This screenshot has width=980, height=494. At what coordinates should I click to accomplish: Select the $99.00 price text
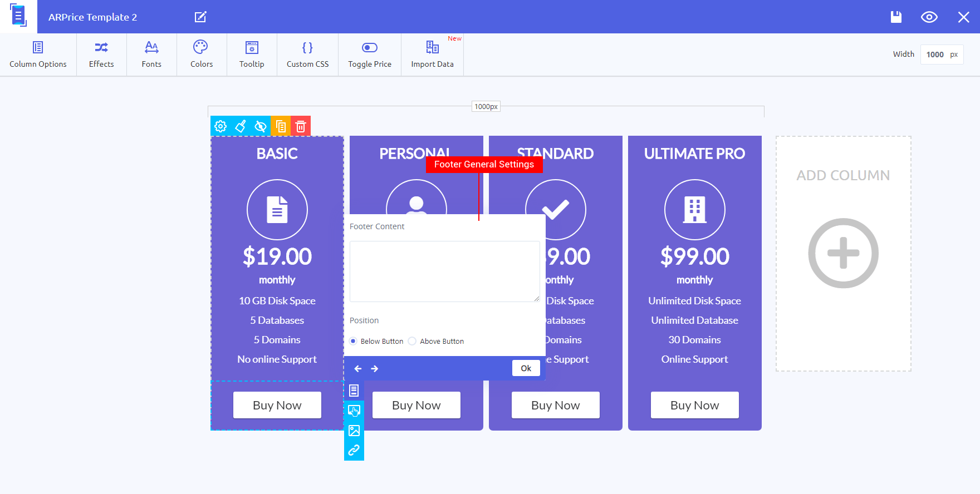[x=695, y=256]
